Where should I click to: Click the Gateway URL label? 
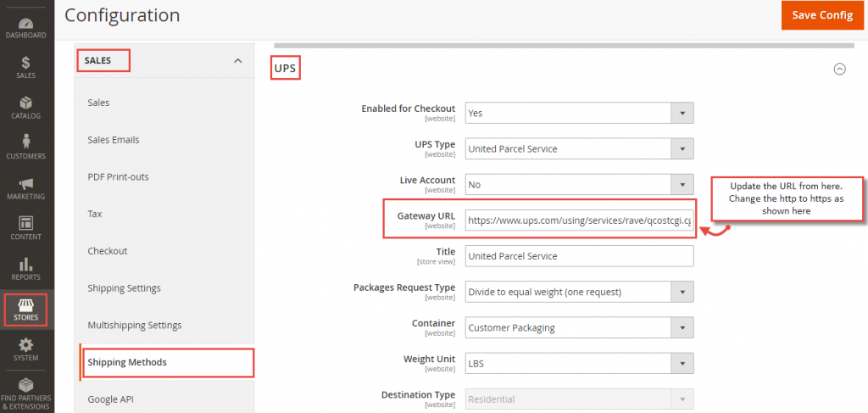pyautogui.click(x=426, y=216)
